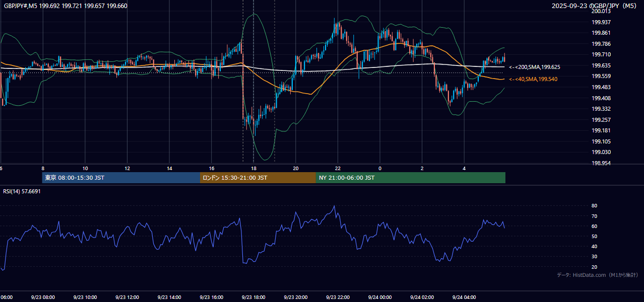
Task: Click the 9/23 16:00 time label
Action: [x=212, y=297]
